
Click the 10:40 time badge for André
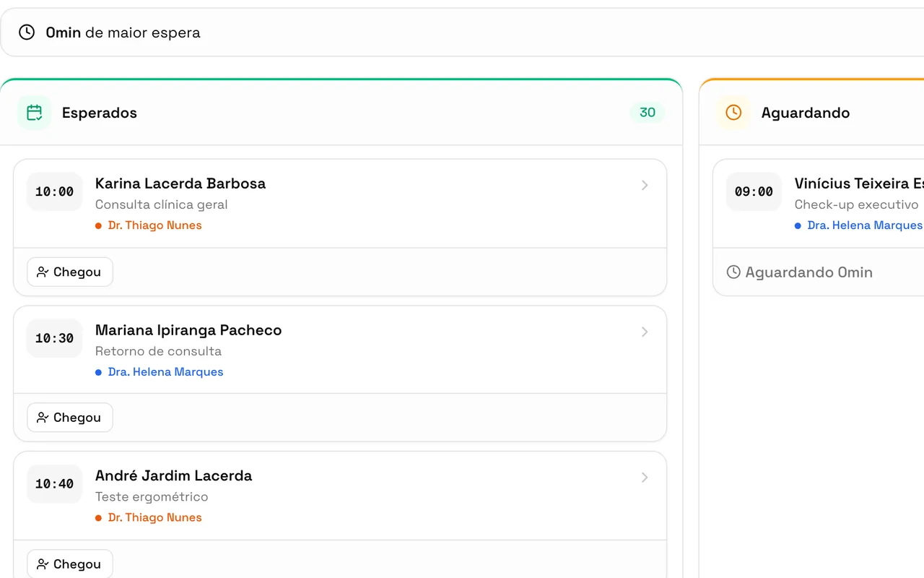55,484
